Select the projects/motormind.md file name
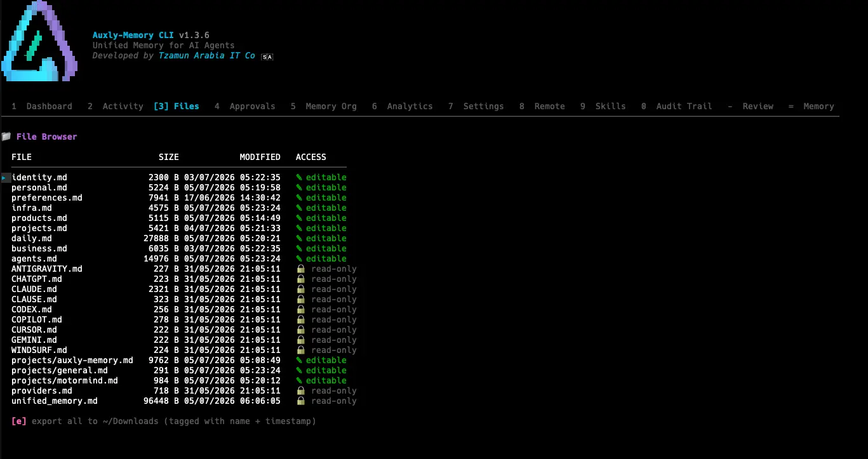868x459 pixels. click(x=65, y=380)
